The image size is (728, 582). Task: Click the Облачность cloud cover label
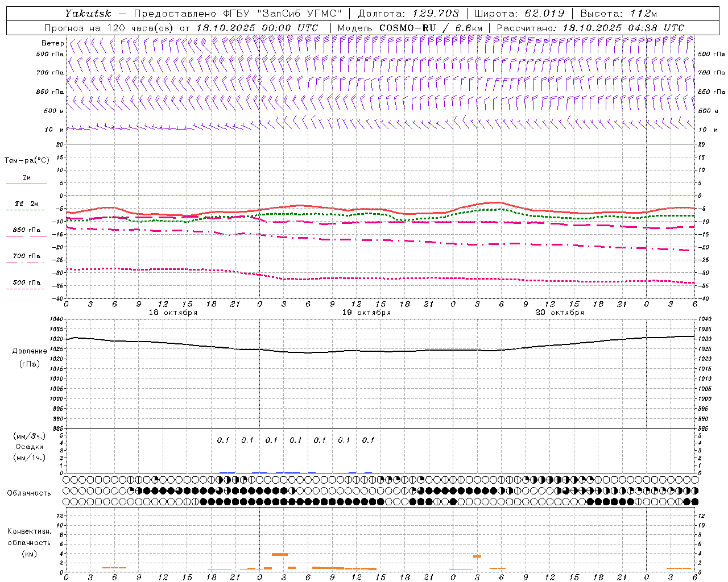click(x=29, y=493)
